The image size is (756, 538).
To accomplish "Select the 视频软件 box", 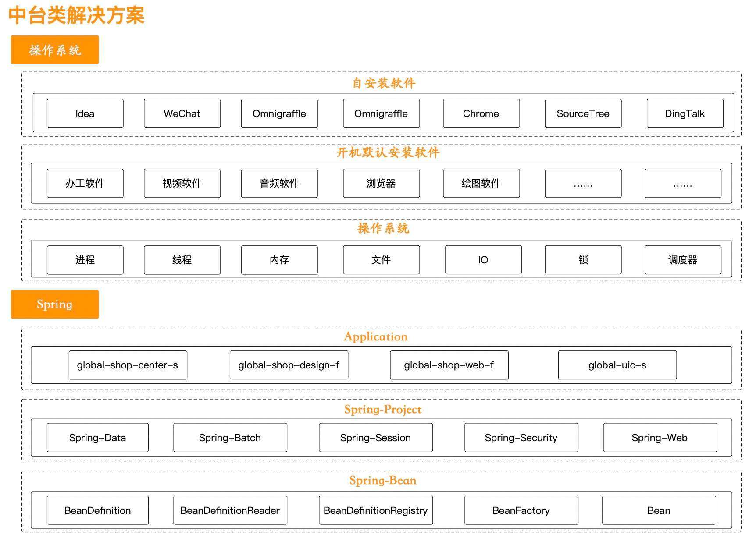I will click(x=182, y=183).
